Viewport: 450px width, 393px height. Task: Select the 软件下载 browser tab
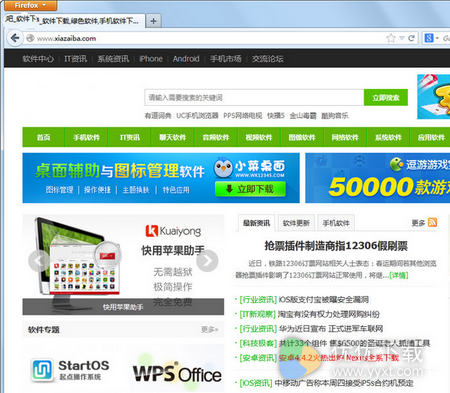pyautogui.click(x=75, y=21)
